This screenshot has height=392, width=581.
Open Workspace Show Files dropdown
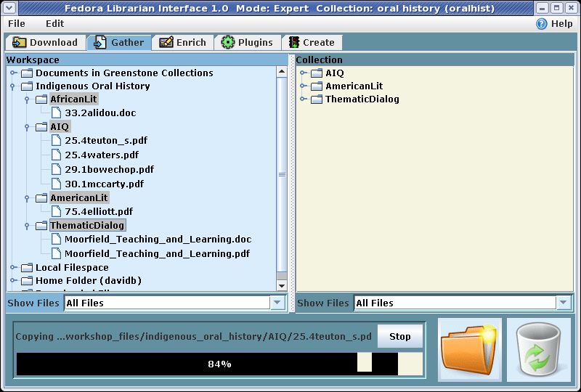277,303
